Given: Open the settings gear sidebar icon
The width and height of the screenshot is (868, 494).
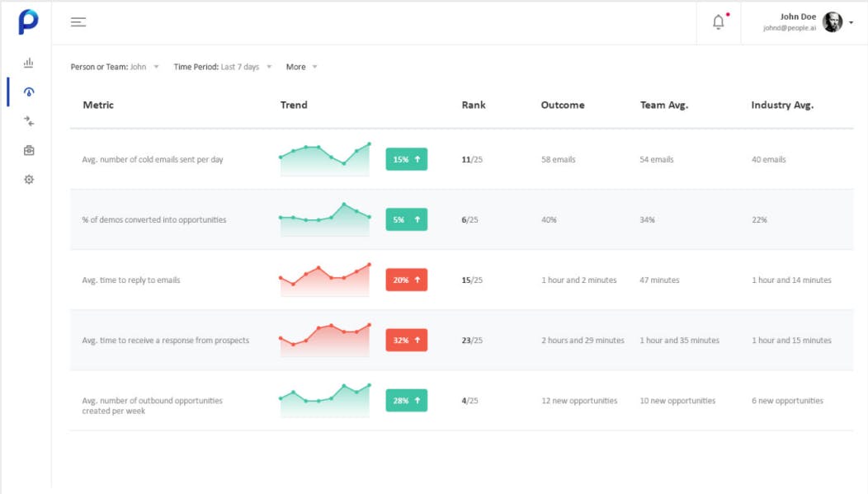Looking at the screenshot, I should pyautogui.click(x=29, y=179).
